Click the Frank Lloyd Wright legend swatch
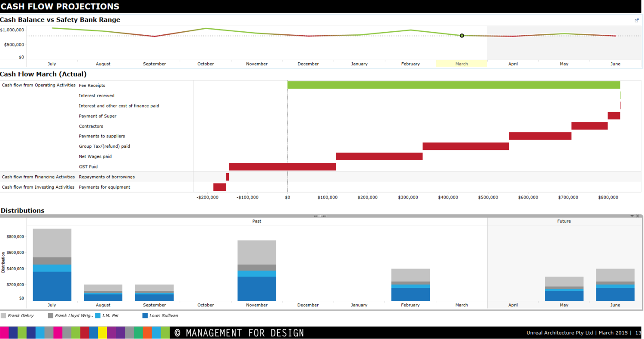The height and width of the screenshot is (339, 644). (x=51, y=315)
